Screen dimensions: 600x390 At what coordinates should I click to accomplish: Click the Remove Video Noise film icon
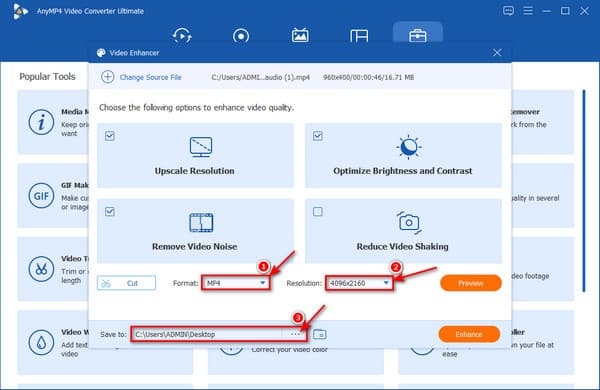(201, 223)
